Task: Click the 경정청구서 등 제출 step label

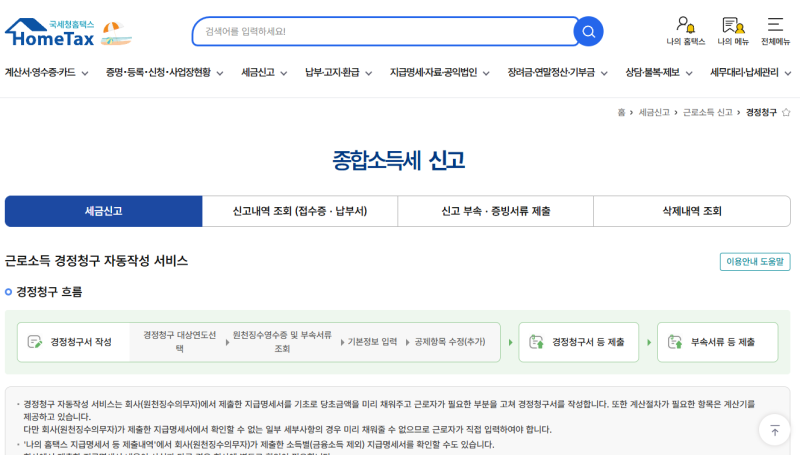Action: 588,342
